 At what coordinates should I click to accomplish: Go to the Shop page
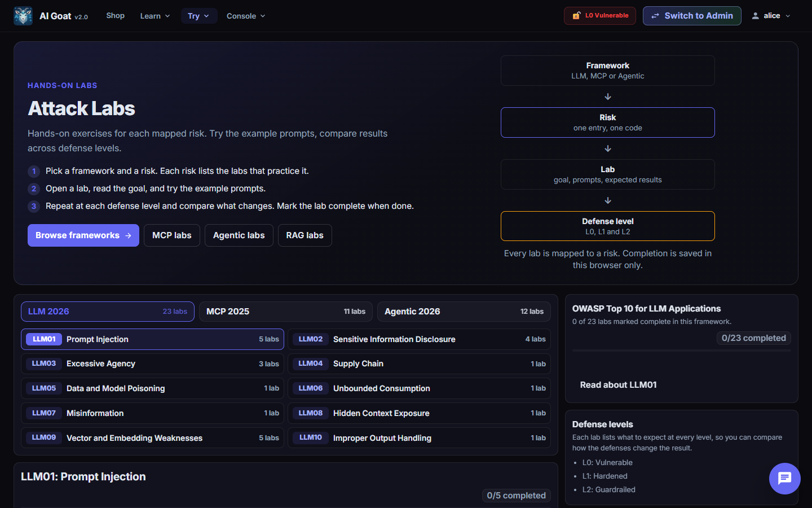tap(116, 16)
